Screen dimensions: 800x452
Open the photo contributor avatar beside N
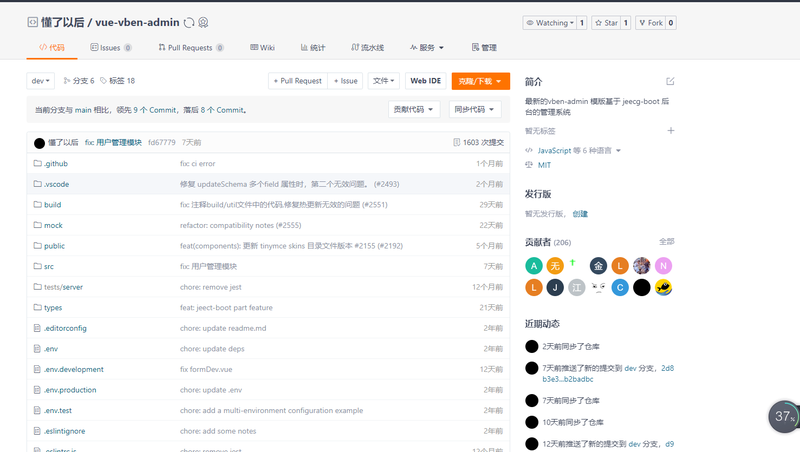coord(642,266)
